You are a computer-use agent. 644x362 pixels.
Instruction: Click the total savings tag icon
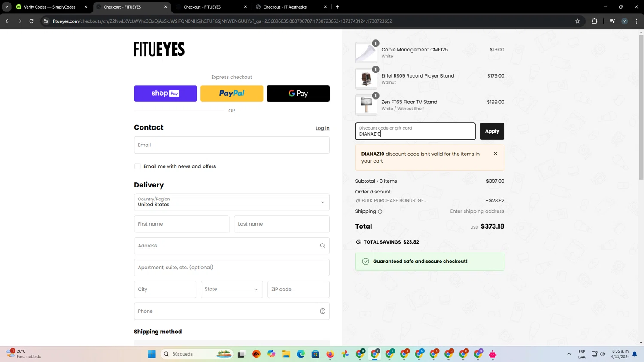[358, 242]
